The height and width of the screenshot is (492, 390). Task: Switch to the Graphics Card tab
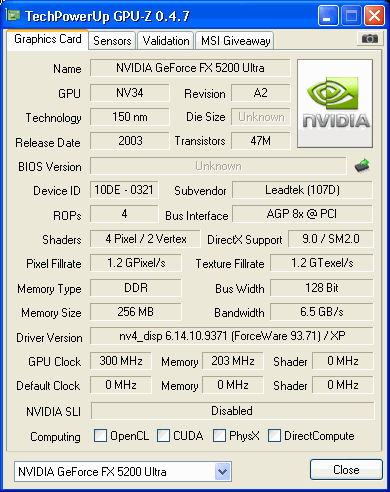48,39
